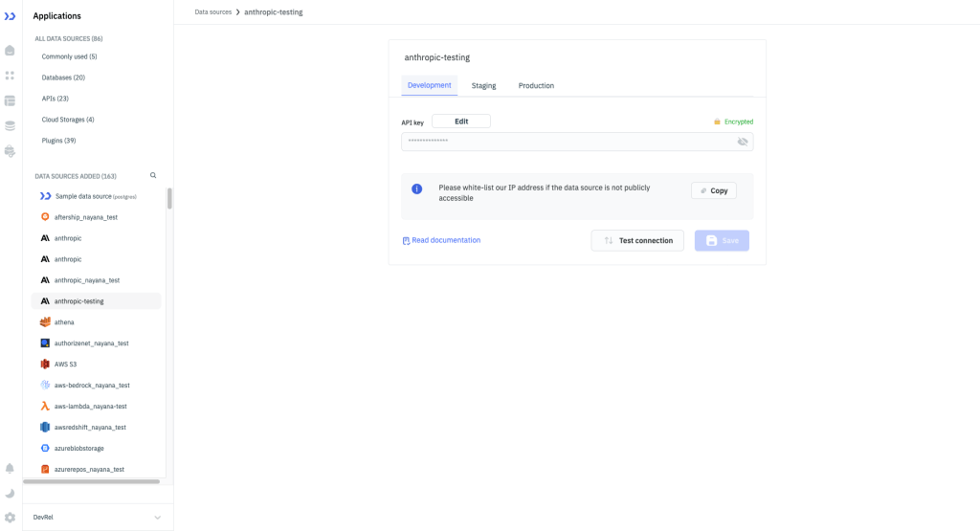This screenshot has height=531, width=980.
Task: Open the apps grid icon in left rail
Action: pyautogui.click(x=10, y=76)
